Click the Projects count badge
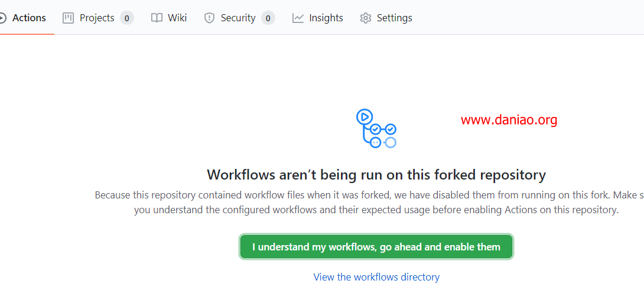This screenshot has width=644, height=300. point(127,18)
